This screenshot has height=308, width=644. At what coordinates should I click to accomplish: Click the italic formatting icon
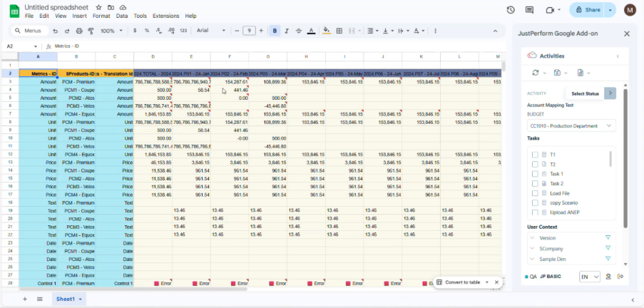[286, 31]
